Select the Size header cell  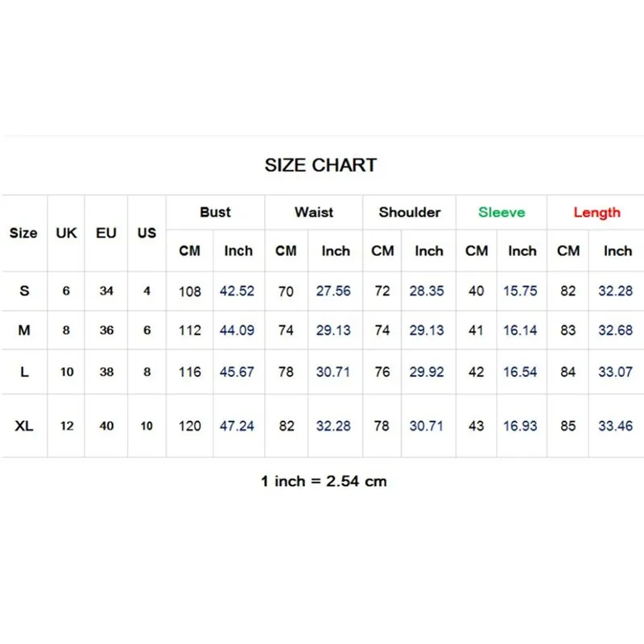23,233
